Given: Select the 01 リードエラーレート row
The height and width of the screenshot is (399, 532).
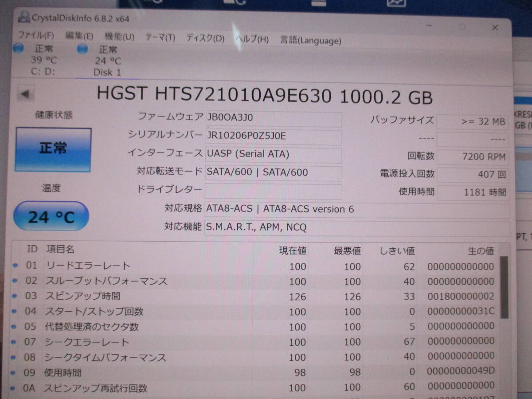Looking at the screenshot, I should pos(254,266).
